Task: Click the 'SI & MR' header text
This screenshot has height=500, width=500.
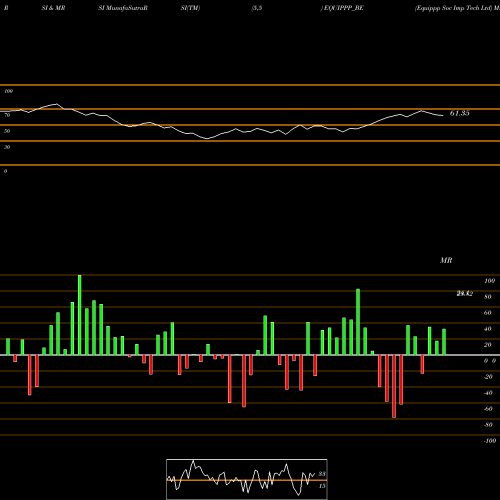Action: coord(53,8)
